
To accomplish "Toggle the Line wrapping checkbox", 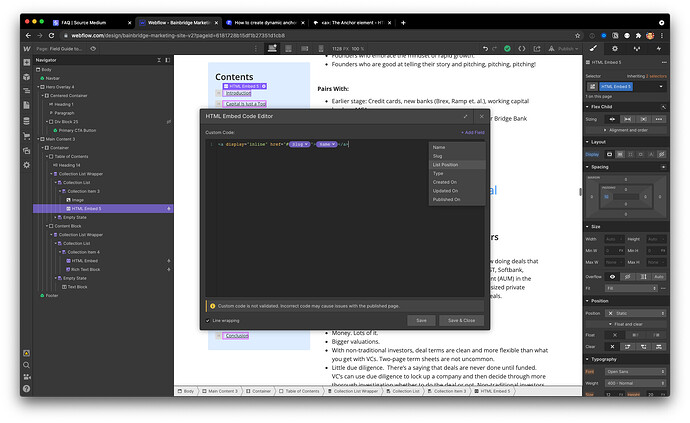I will (x=208, y=320).
